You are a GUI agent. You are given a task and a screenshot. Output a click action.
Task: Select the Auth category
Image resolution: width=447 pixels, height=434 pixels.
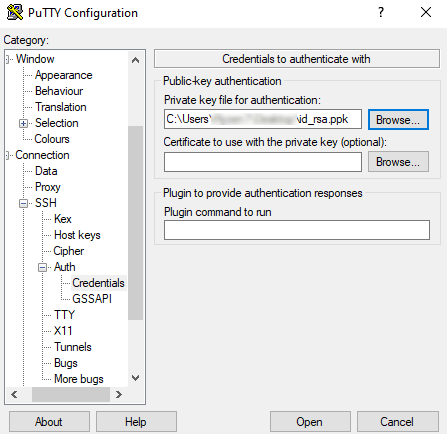coord(65,267)
